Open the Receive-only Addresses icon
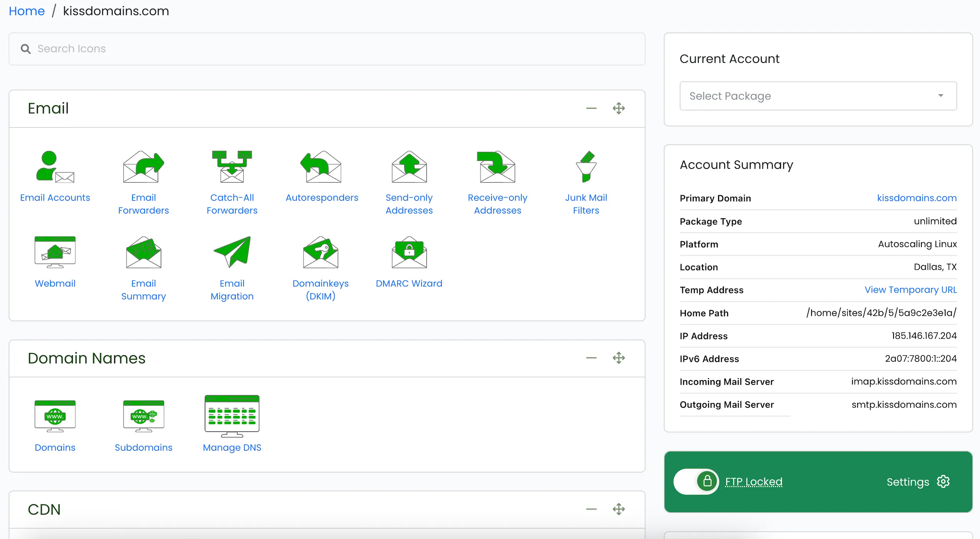 pos(497,167)
